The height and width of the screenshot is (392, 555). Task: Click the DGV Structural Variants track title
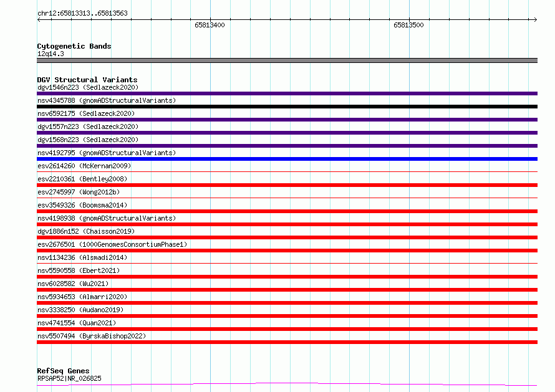click(x=87, y=80)
